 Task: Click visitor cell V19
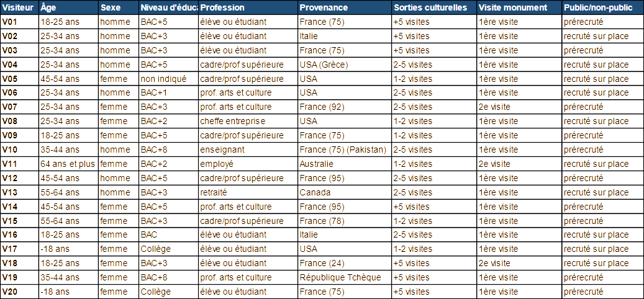tap(20, 278)
